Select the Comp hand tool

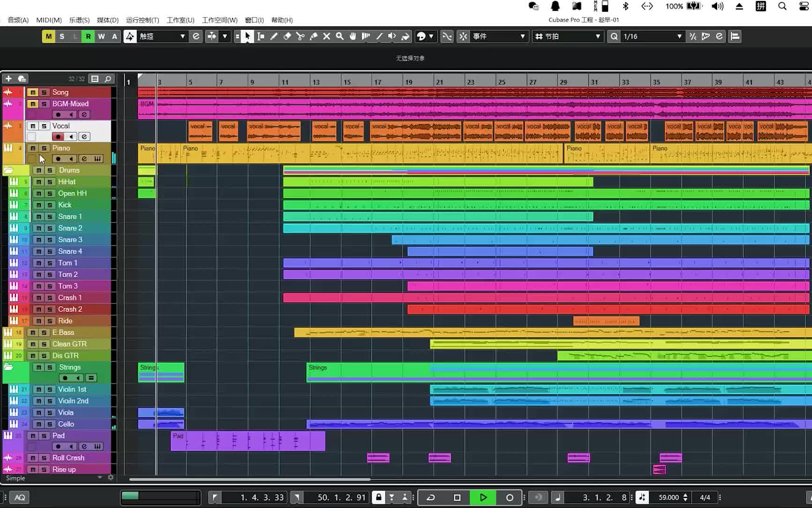[353, 36]
